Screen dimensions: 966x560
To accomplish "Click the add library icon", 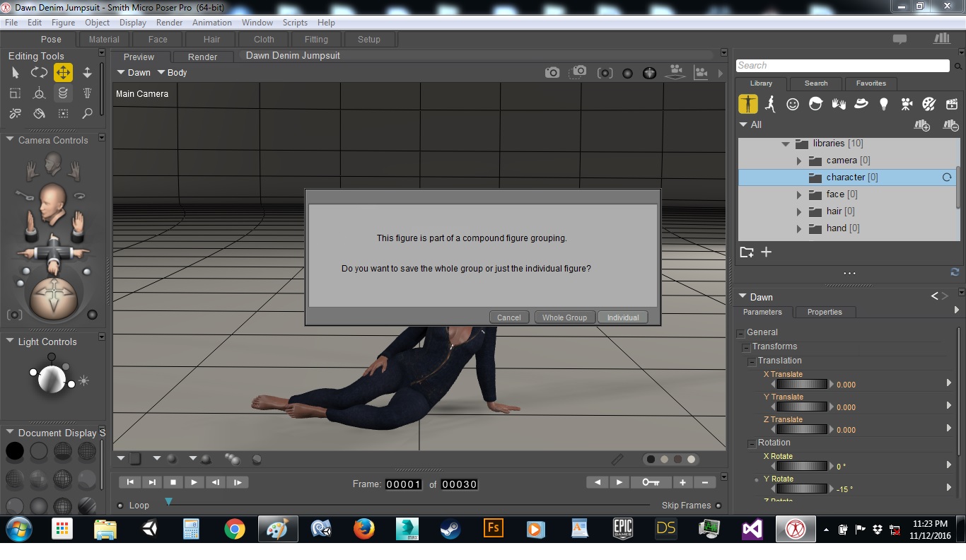I will pyautogui.click(x=922, y=125).
